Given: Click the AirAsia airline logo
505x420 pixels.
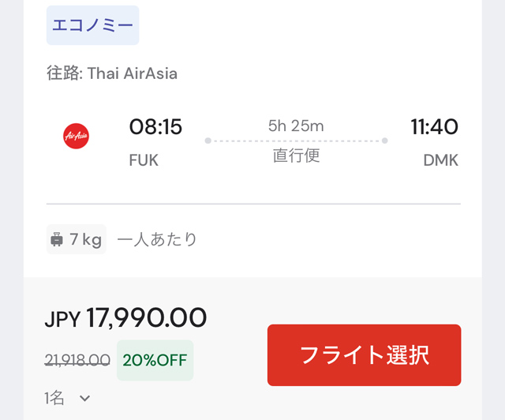Looking at the screenshot, I should (76, 136).
